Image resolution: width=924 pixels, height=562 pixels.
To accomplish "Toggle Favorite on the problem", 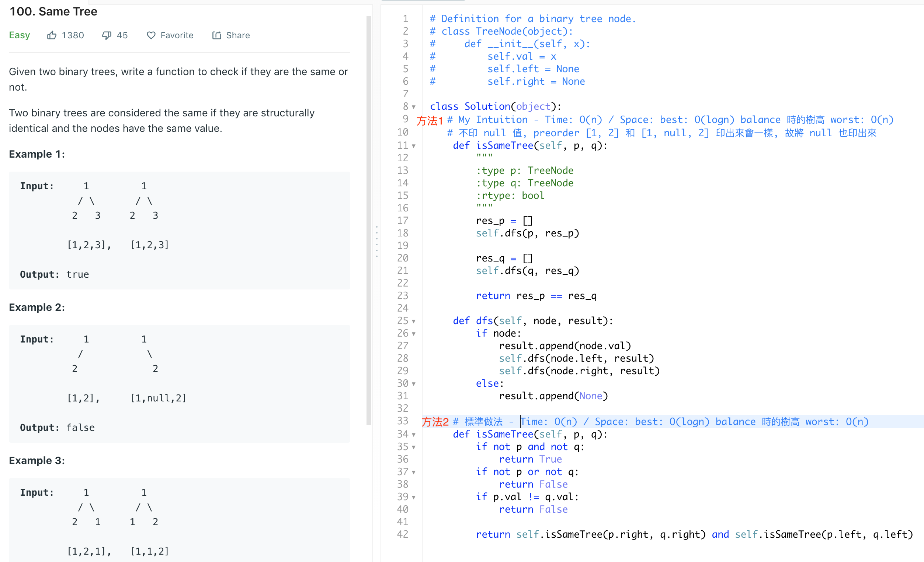I will pos(177,35).
